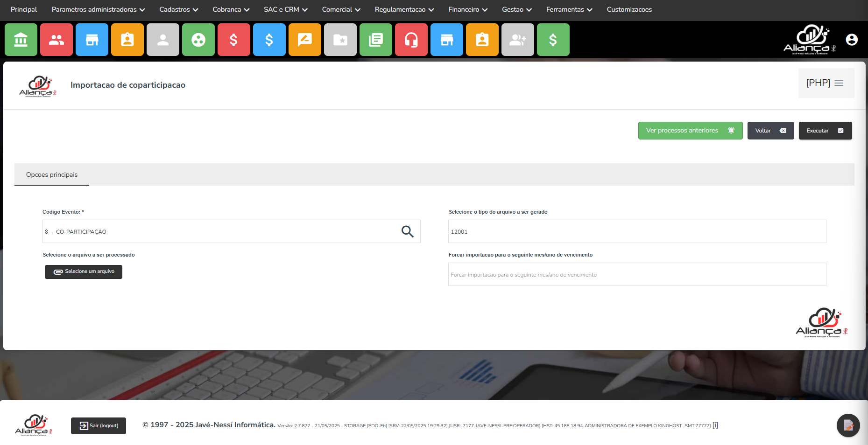The height and width of the screenshot is (445, 868).
Task: Open the [PHP] hamburger menu
Action: click(x=826, y=83)
